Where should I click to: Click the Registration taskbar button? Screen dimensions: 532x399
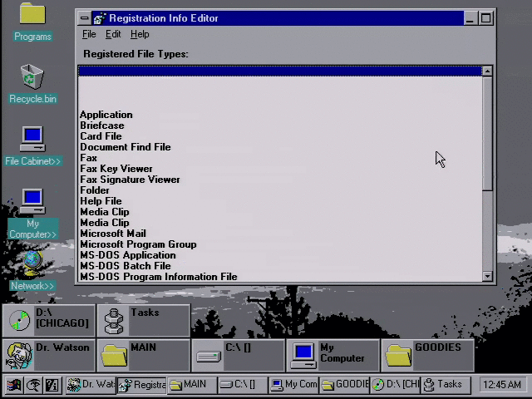(142, 385)
